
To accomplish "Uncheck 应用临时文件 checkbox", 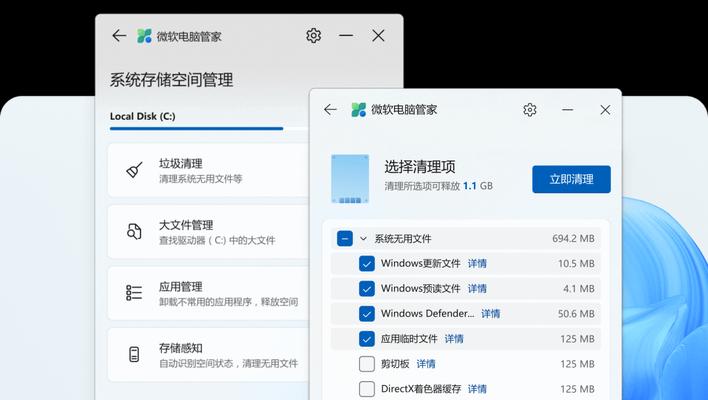I will tap(367, 339).
